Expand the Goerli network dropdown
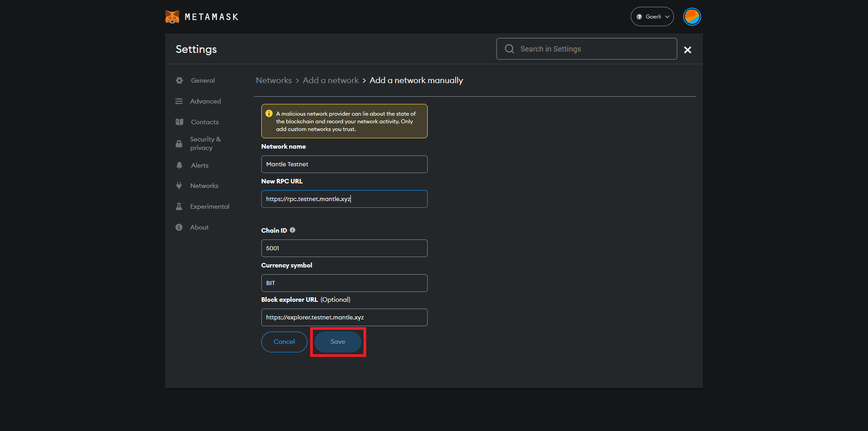Screen dimensions: 868x431 coord(652,17)
